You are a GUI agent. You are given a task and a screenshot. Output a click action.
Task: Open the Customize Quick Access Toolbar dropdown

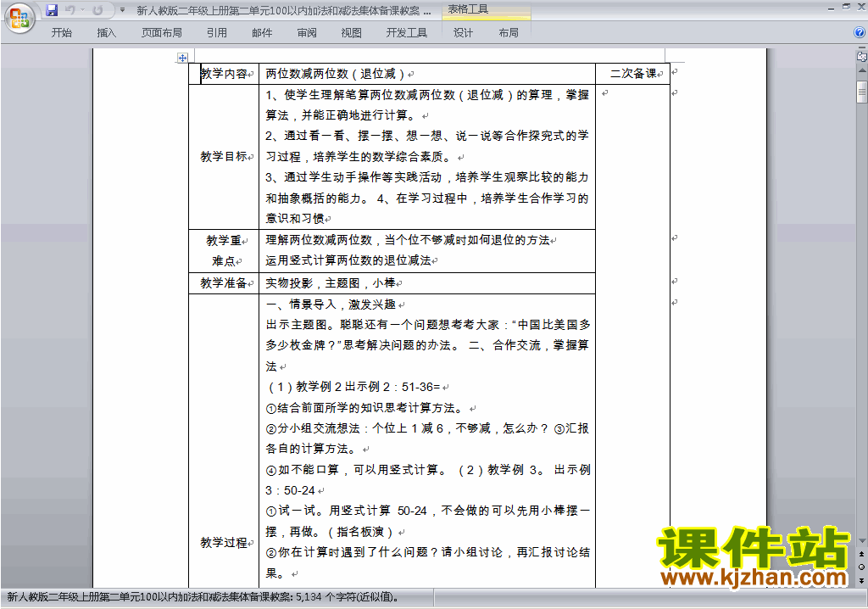point(122,10)
